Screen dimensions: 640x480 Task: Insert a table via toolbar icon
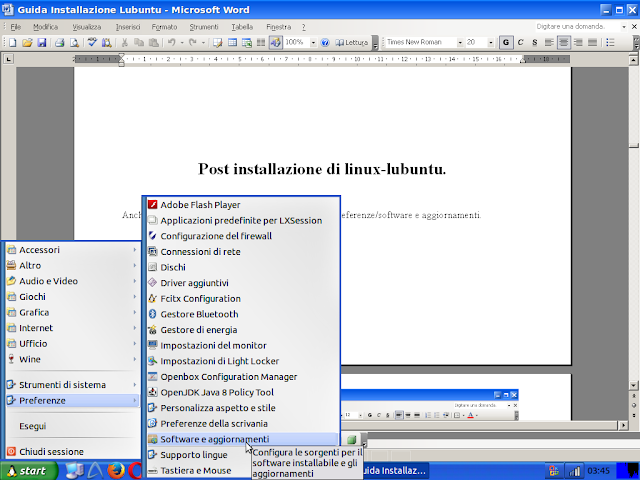[232, 42]
